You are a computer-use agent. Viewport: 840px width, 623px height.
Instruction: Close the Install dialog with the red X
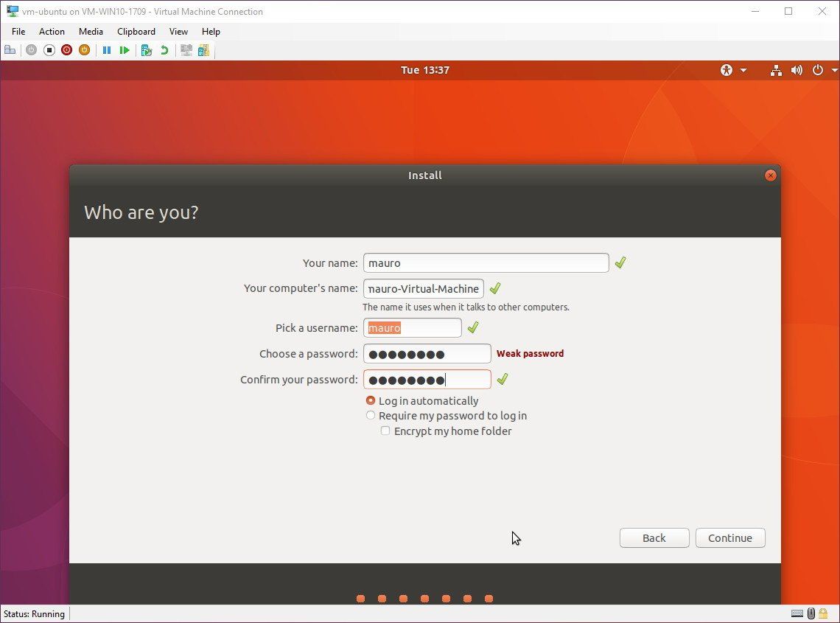[x=770, y=176]
